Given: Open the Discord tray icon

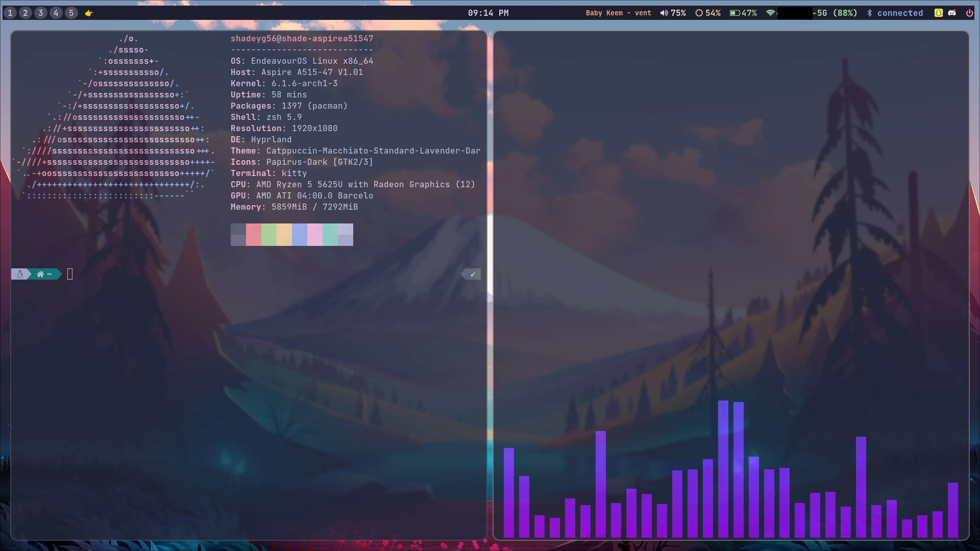Looking at the screenshot, I should 952,13.
